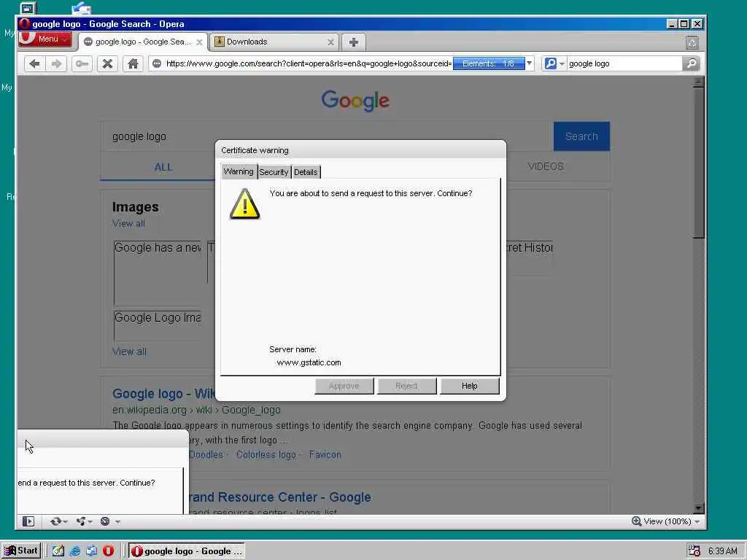Select the VIDEOS results tab
This screenshot has height=560, width=747.
coord(546,167)
